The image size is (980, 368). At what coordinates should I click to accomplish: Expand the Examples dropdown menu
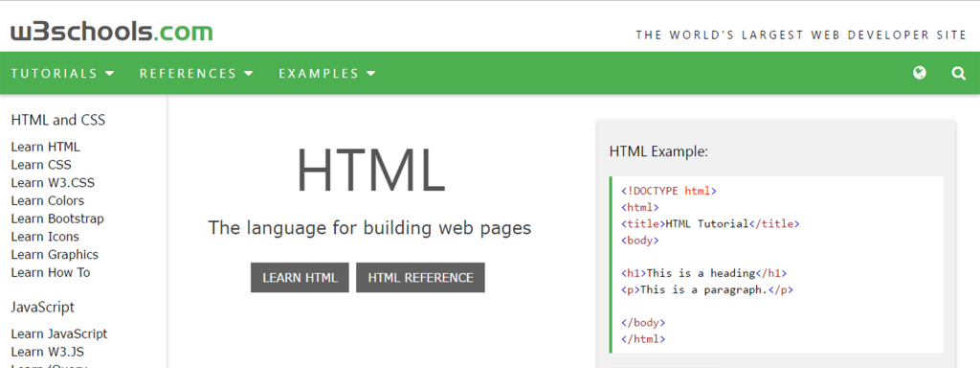coord(327,73)
